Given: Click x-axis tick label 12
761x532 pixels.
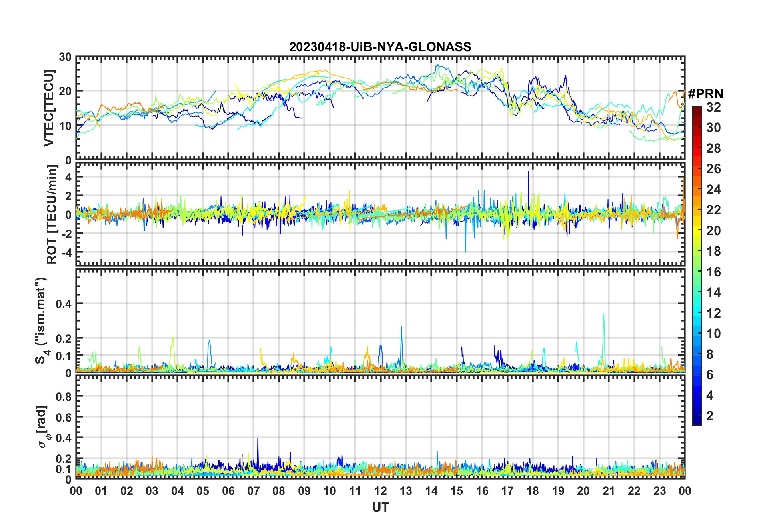Looking at the screenshot, I should pos(380,491).
